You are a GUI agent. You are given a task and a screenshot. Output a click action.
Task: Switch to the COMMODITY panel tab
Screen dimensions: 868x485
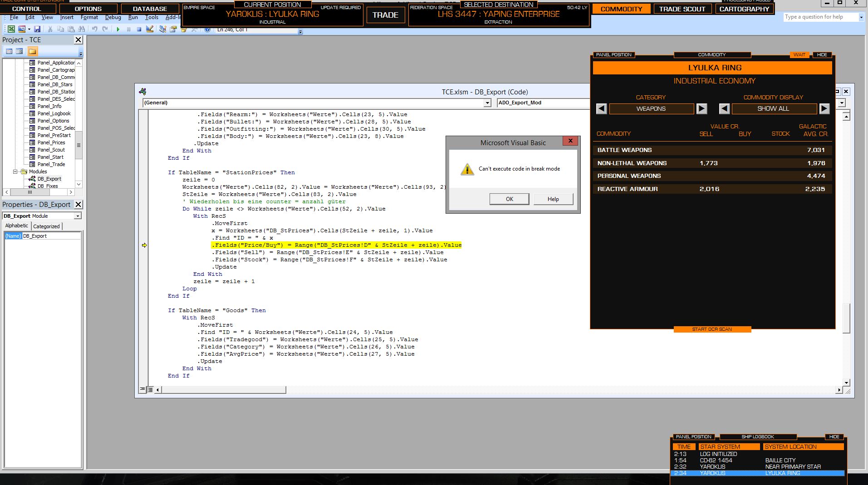point(621,9)
